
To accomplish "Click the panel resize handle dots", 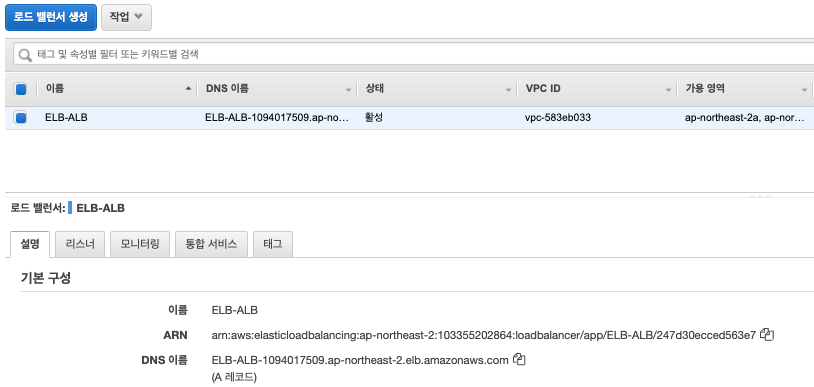I will [x=761, y=197].
